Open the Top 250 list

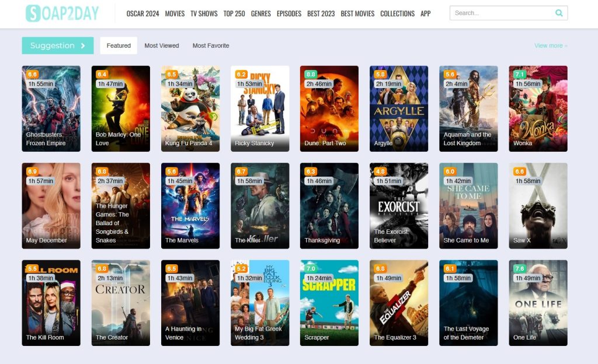[x=234, y=13]
